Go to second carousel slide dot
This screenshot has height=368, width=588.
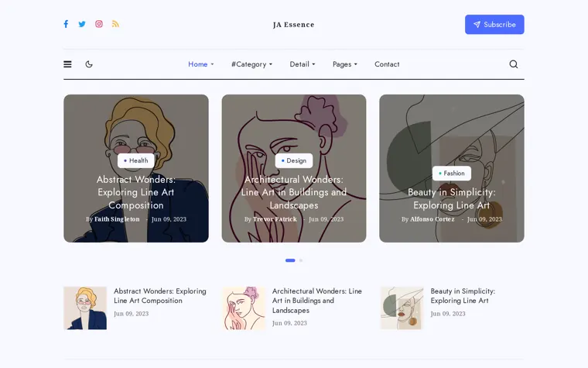pyautogui.click(x=301, y=260)
